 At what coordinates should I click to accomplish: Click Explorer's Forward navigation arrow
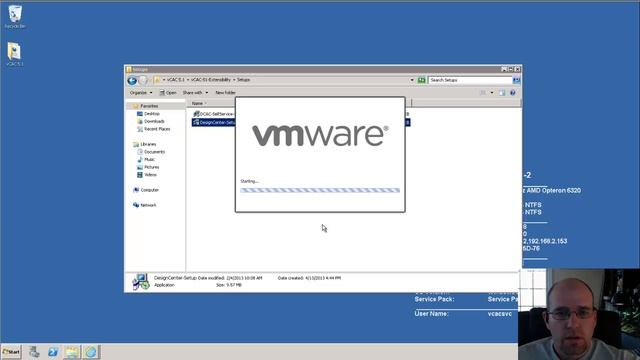(x=142, y=80)
